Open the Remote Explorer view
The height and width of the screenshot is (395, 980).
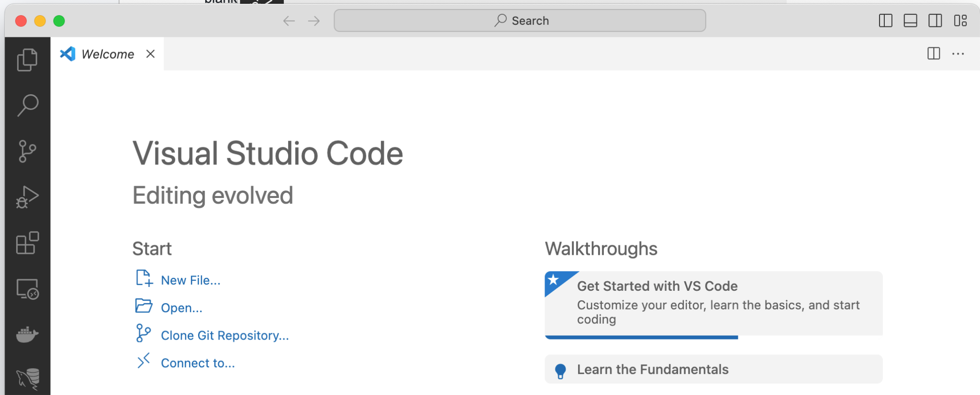(x=27, y=289)
